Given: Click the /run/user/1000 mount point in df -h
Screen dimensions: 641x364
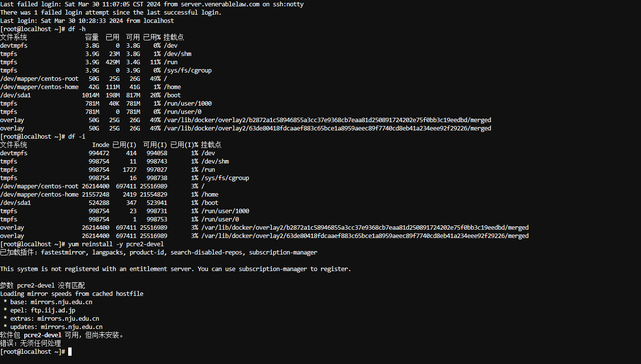Looking at the screenshot, I should coord(188,103).
